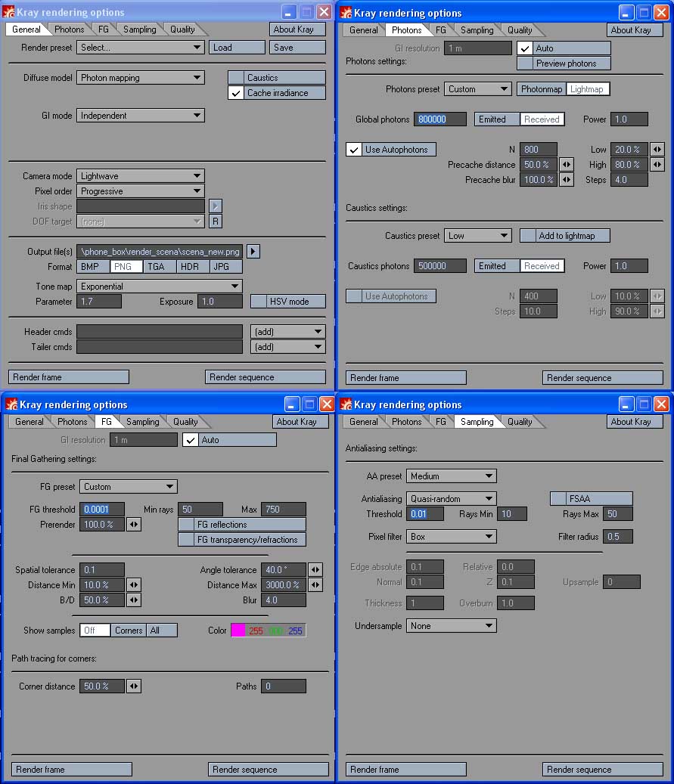Click the Prerender percentage stepper arrows
Screen dimensions: 674x784
coord(134,525)
